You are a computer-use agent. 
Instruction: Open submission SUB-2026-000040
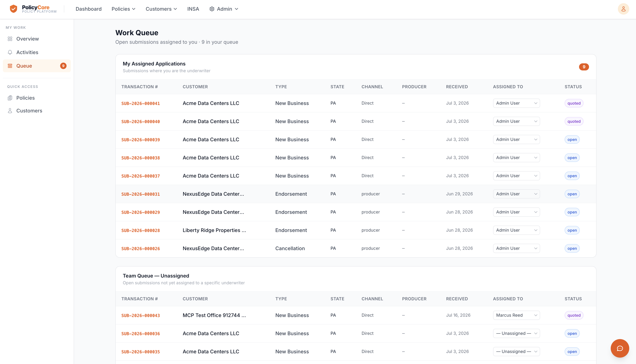pos(141,122)
